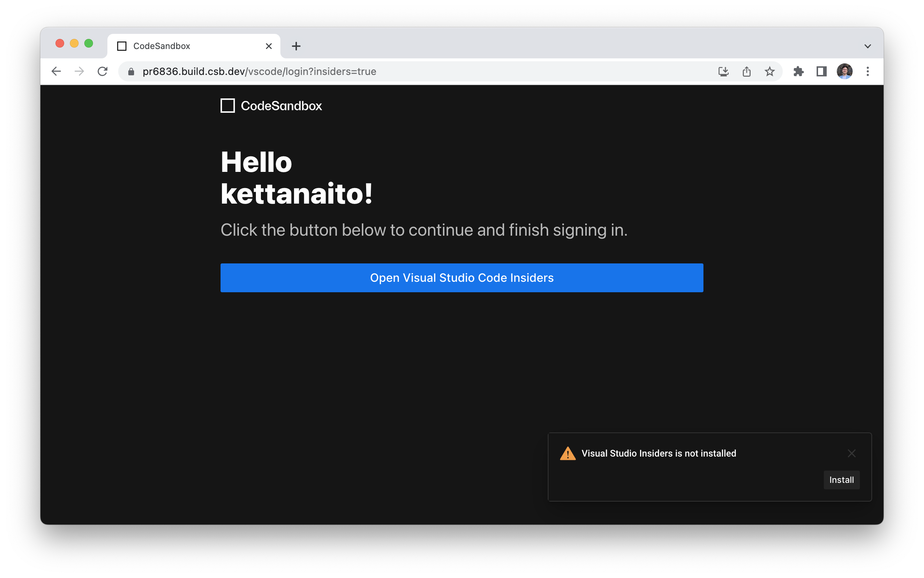Viewport: 924px width, 578px height.
Task: Click the URL address bar field
Action: pyautogui.click(x=421, y=71)
